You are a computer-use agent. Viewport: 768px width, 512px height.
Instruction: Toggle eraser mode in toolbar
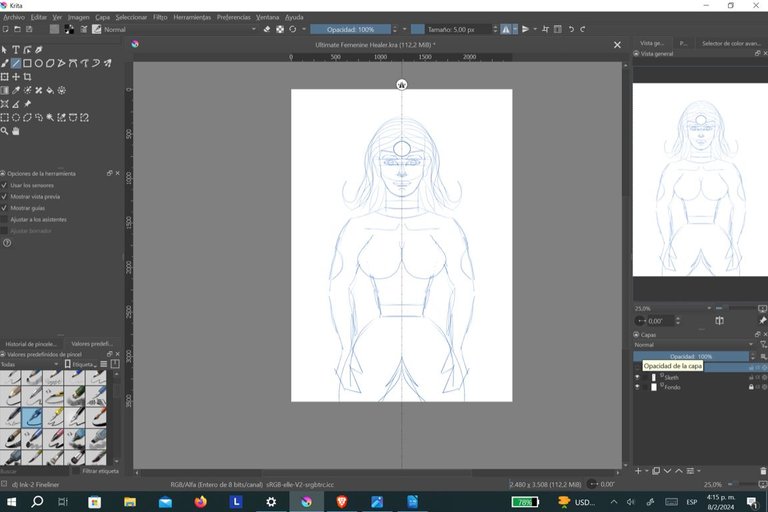pyautogui.click(x=267, y=29)
